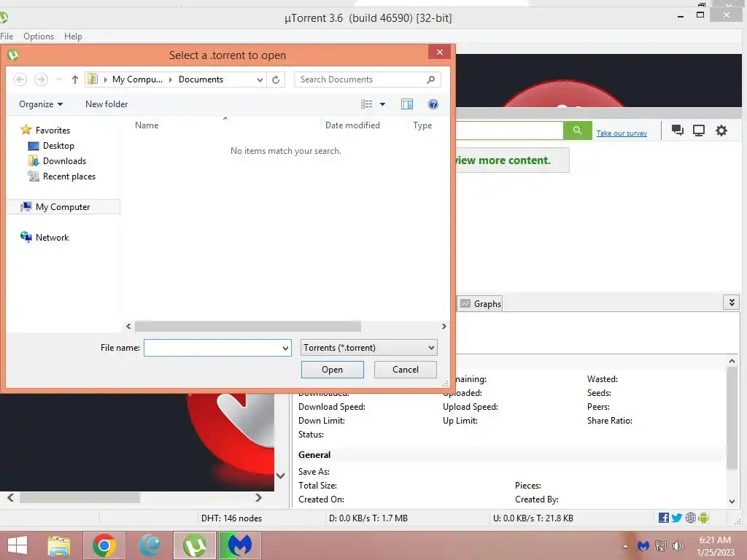This screenshot has height=560, width=747.
Task: Show hidden tray icons arrow
Action: [x=625, y=546]
